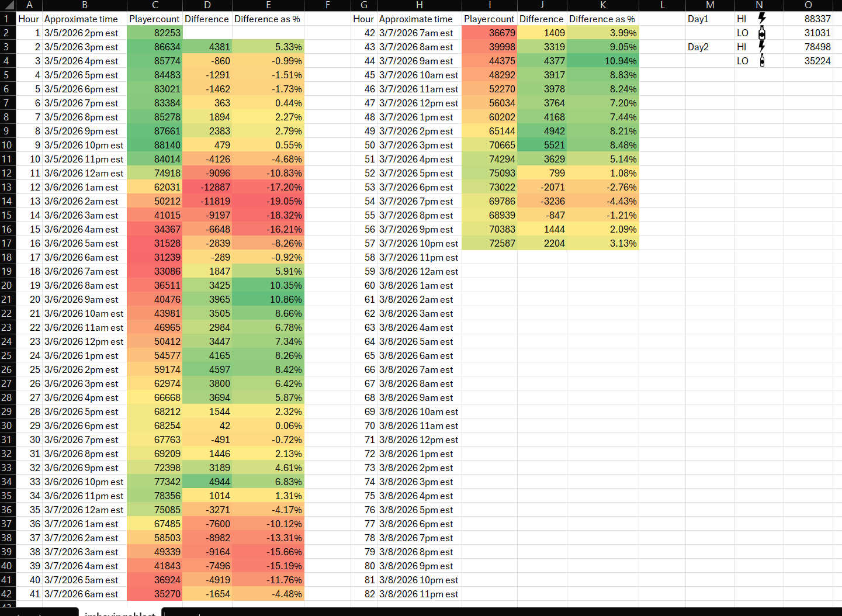Viewport: 842px width, 616px height.
Task: Select the playercount cell 36679
Action: pyautogui.click(x=490, y=33)
